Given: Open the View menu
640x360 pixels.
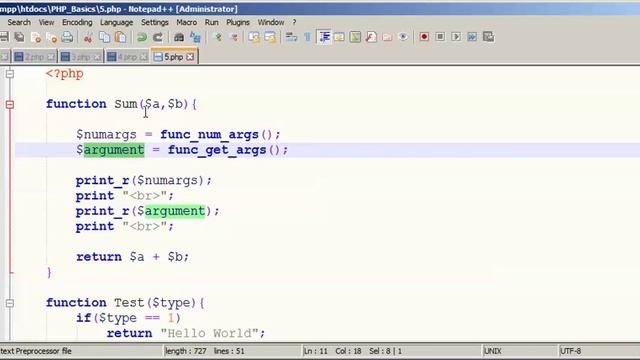Looking at the screenshot, I should tap(46, 22).
